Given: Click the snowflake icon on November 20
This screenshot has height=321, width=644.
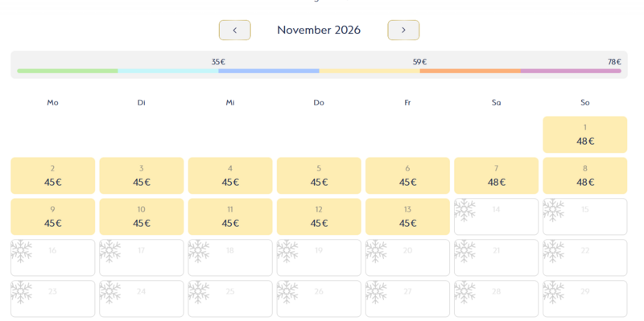Looking at the screenshot, I should 376,251.
